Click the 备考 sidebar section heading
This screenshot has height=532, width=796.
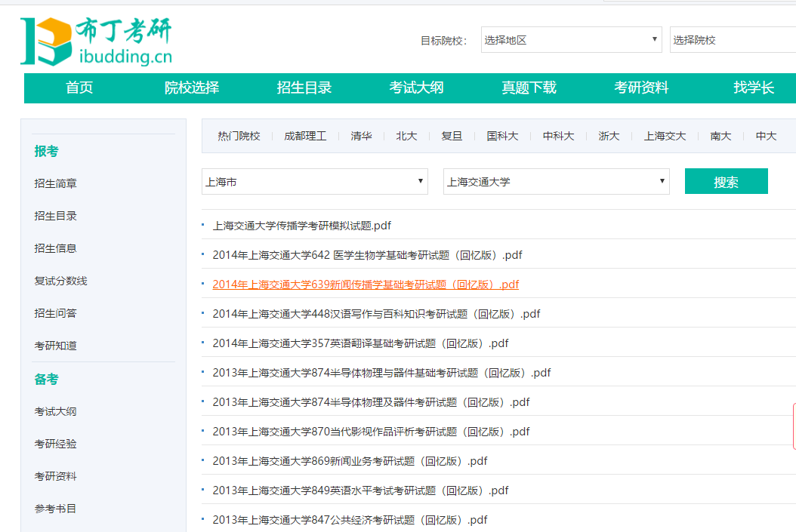pos(46,380)
